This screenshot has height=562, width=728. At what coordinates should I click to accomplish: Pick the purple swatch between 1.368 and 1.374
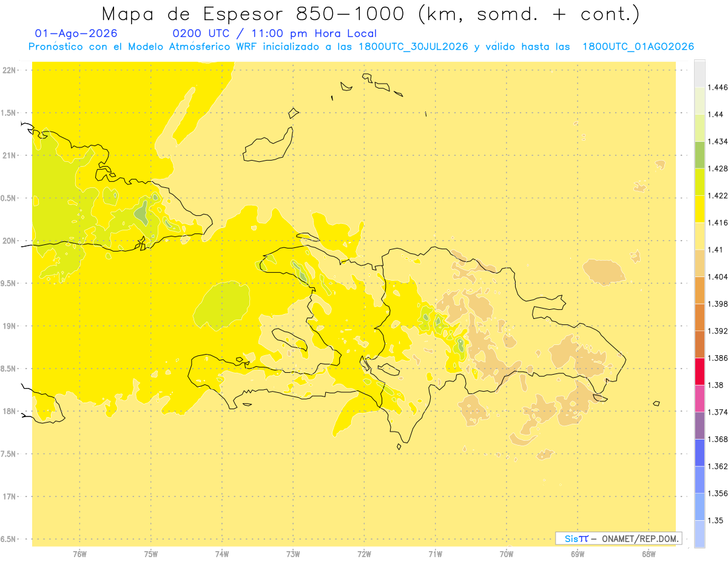tap(699, 426)
